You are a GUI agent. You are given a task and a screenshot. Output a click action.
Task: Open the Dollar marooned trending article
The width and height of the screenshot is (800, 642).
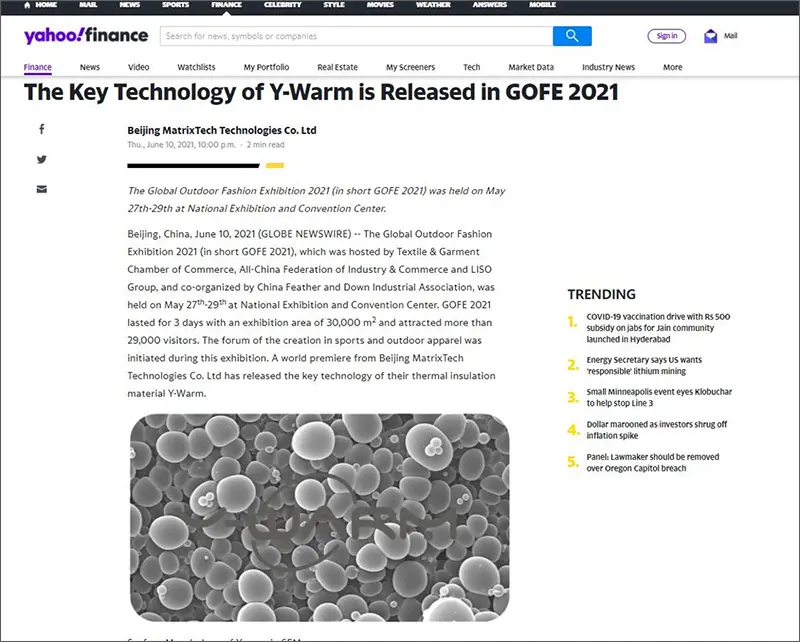(x=656, y=430)
